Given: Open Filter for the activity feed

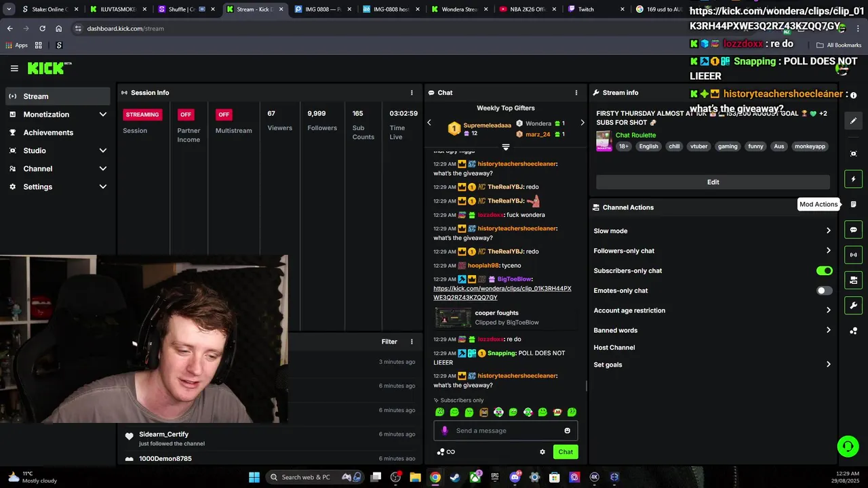Looking at the screenshot, I should click(389, 342).
